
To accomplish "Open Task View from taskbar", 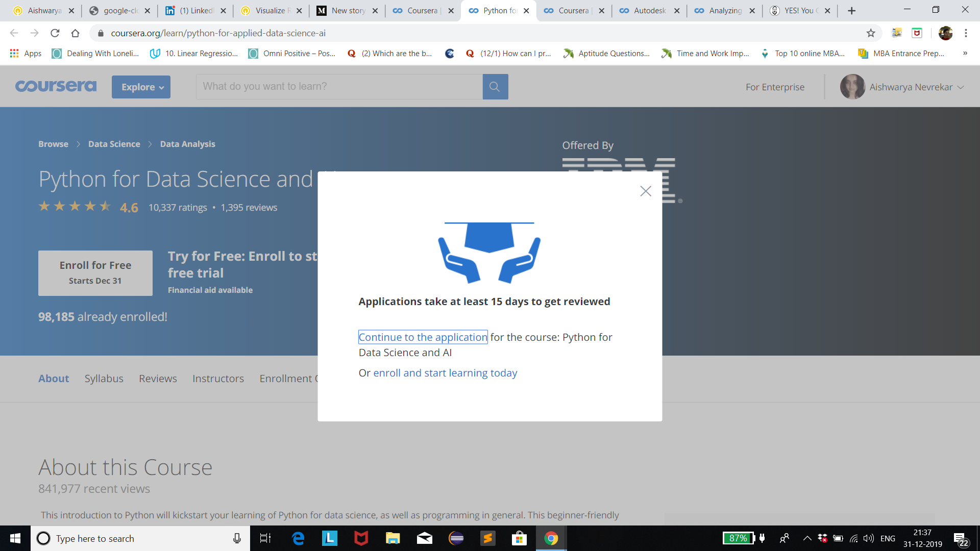I will (265, 538).
